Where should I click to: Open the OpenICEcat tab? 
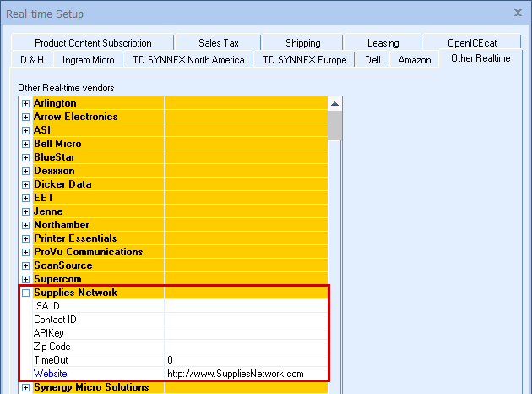(472, 43)
